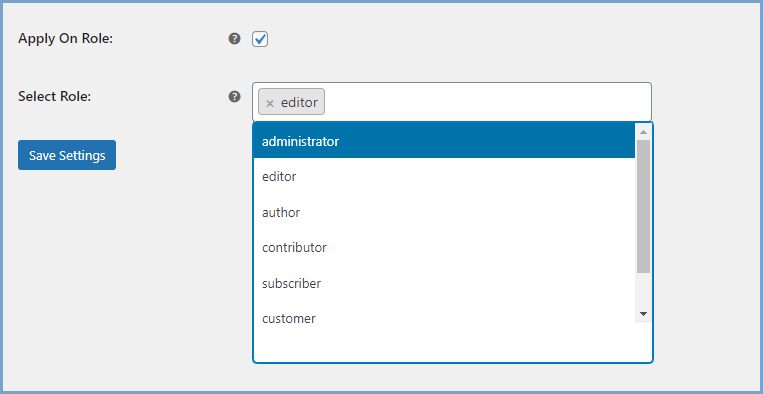Viewport: 763px width, 394px height.
Task: Pick the author role option
Action: click(444, 213)
